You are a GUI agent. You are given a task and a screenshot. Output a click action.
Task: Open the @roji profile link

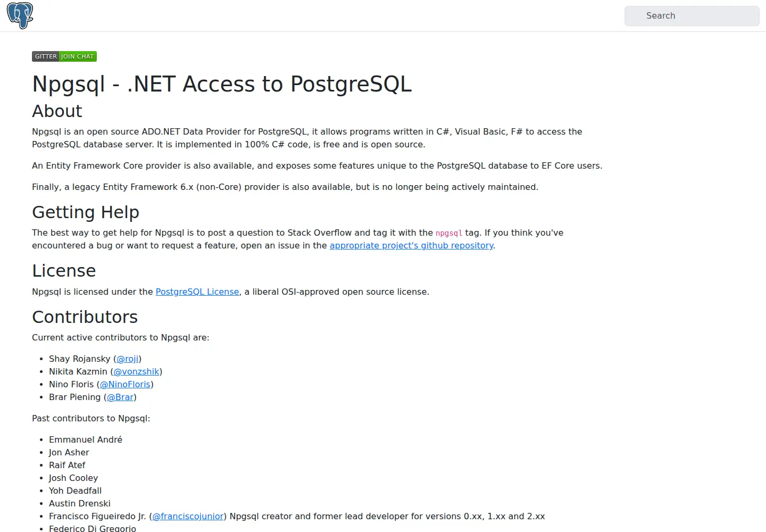128,359
